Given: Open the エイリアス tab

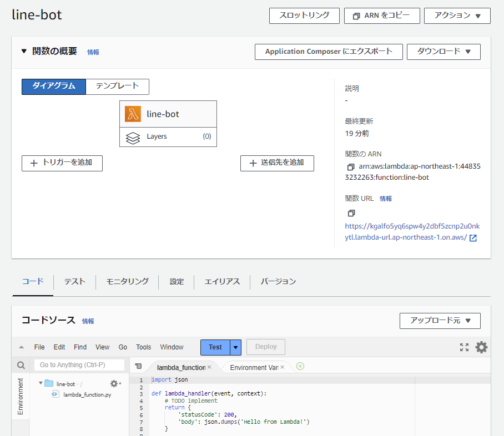Looking at the screenshot, I should point(222,282).
